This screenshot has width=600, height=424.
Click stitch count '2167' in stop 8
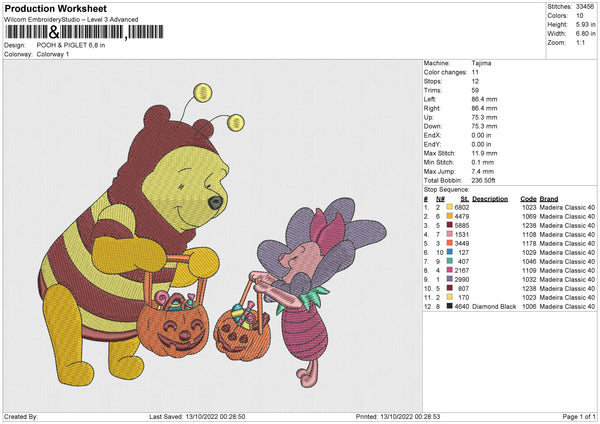tap(462, 271)
